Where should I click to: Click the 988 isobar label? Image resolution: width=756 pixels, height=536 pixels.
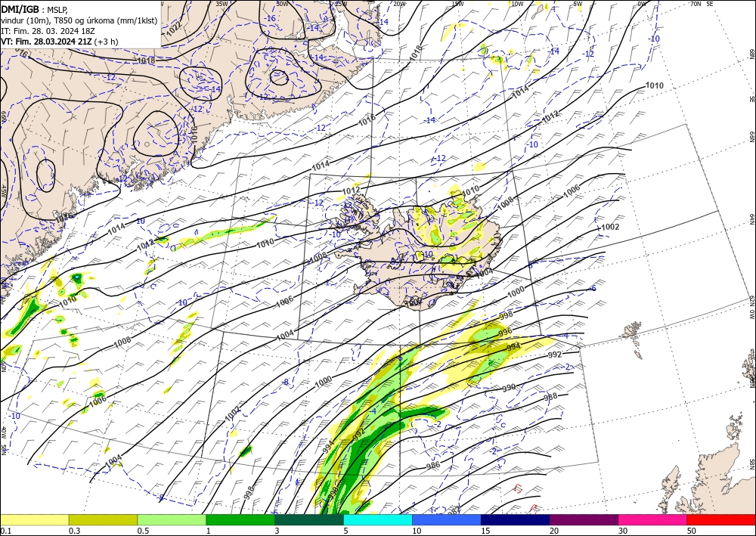[550, 397]
